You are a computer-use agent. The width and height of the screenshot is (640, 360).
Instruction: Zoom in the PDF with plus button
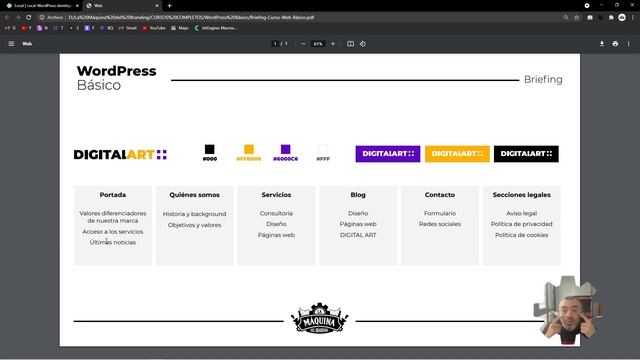[333, 44]
